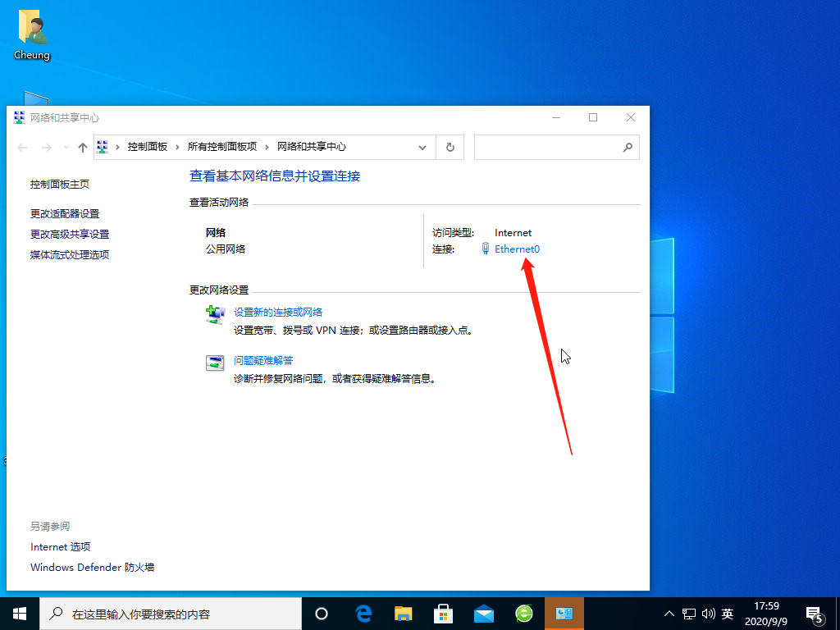
Task: Open Mail app from taskbar
Action: 484,614
